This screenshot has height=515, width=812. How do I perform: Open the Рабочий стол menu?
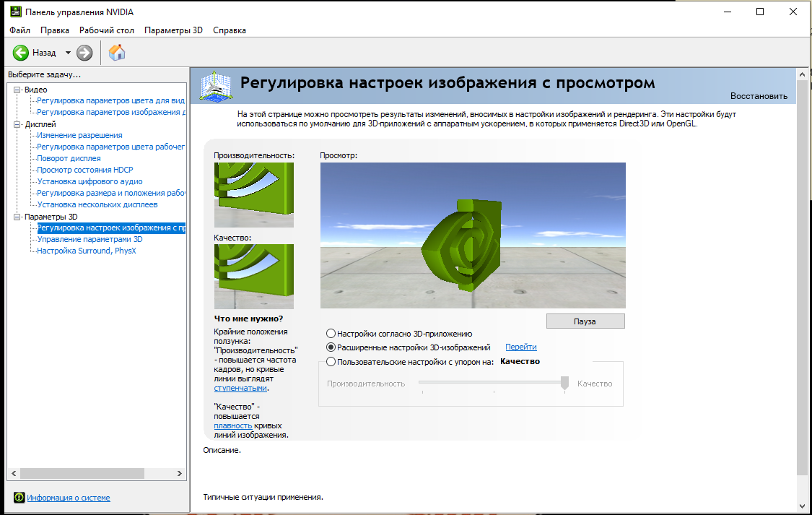[107, 30]
